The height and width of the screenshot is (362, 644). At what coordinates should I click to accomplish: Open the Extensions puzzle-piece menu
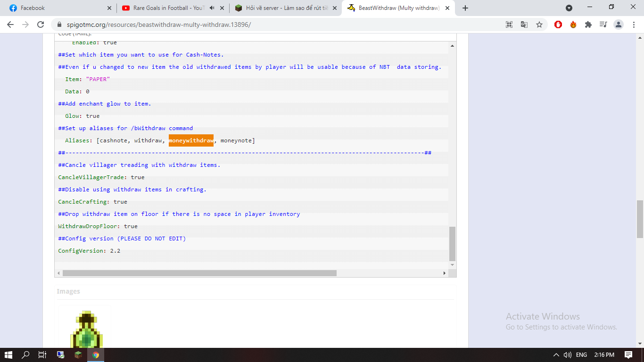pos(588,25)
